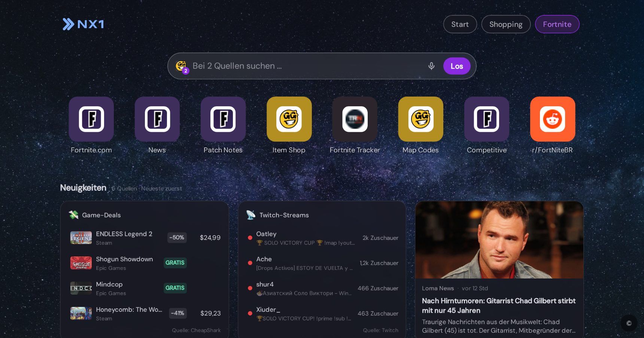
Task: Click the Chad Gilbert news photo
Action: (499, 240)
